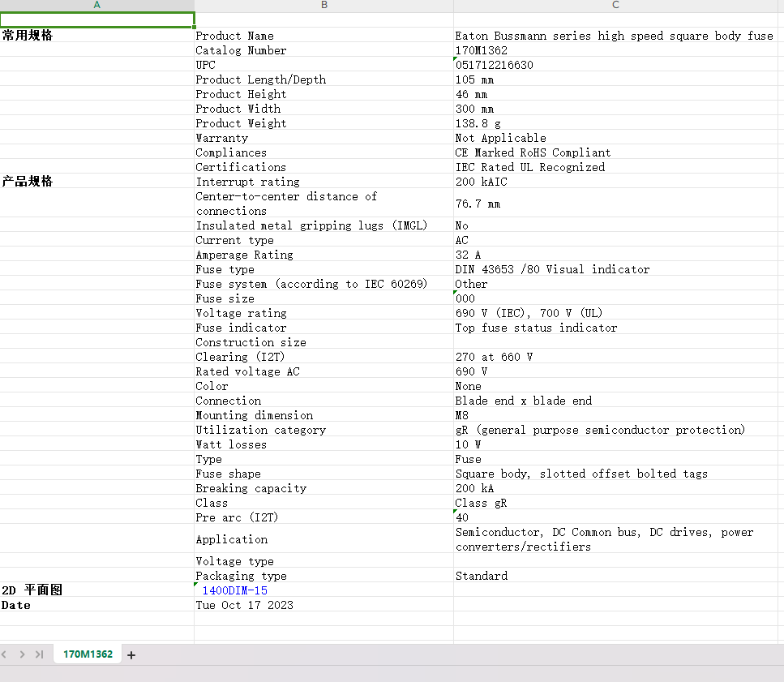Image resolution: width=784 pixels, height=682 pixels.
Task: Select the cell 'Not Applicable'
Action: pos(615,138)
